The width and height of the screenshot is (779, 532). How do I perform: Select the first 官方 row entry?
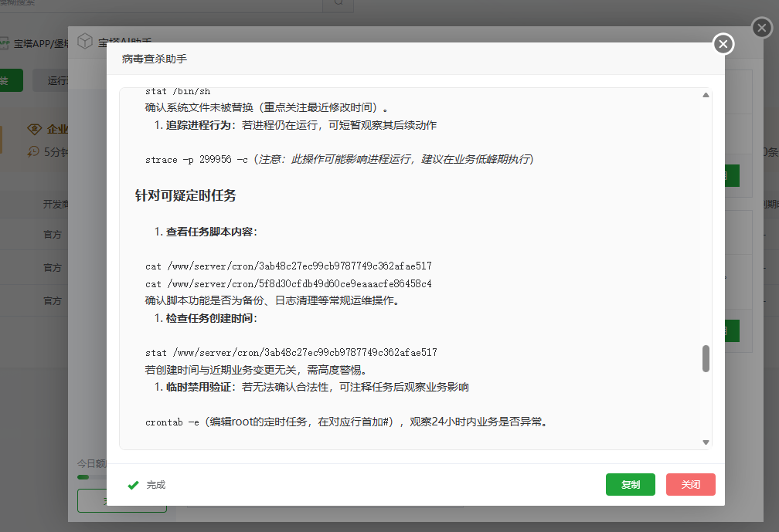[x=53, y=234]
